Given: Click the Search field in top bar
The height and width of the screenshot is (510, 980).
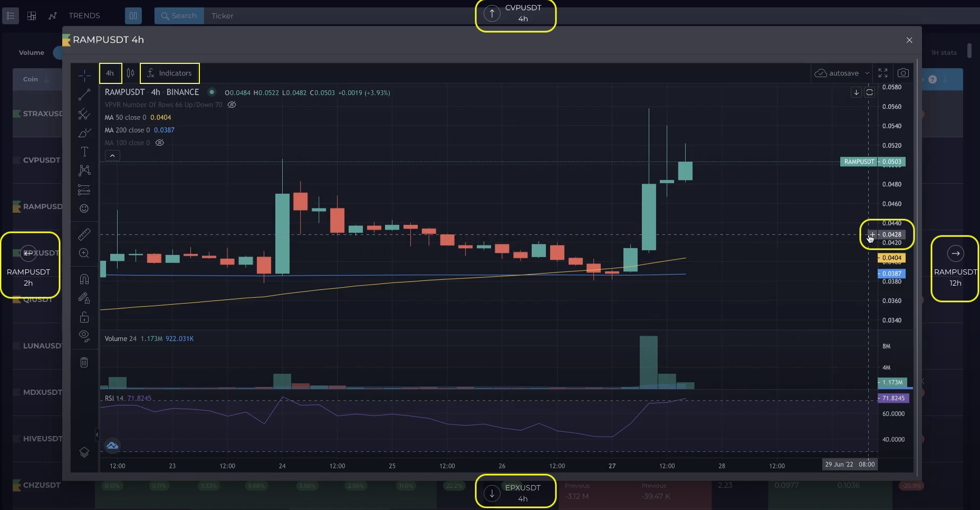Looking at the screenshot, I should point(179,16).
